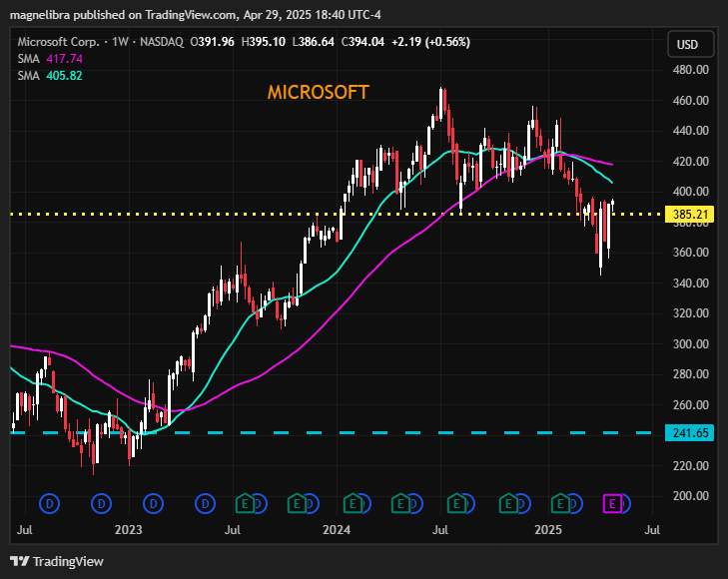Click the magenta SMA 417.74 legend entry
The height and width of the screenshot is (579, 728).
pos(50,59)
